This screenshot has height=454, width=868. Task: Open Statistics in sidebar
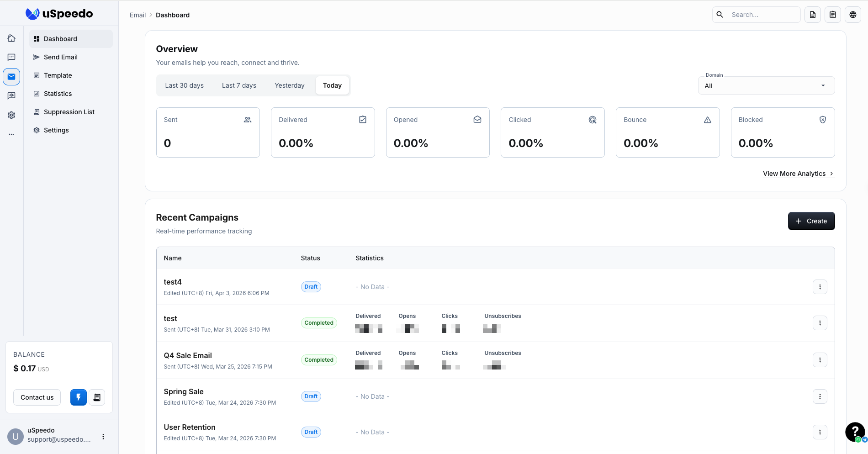tap(71, 94)
